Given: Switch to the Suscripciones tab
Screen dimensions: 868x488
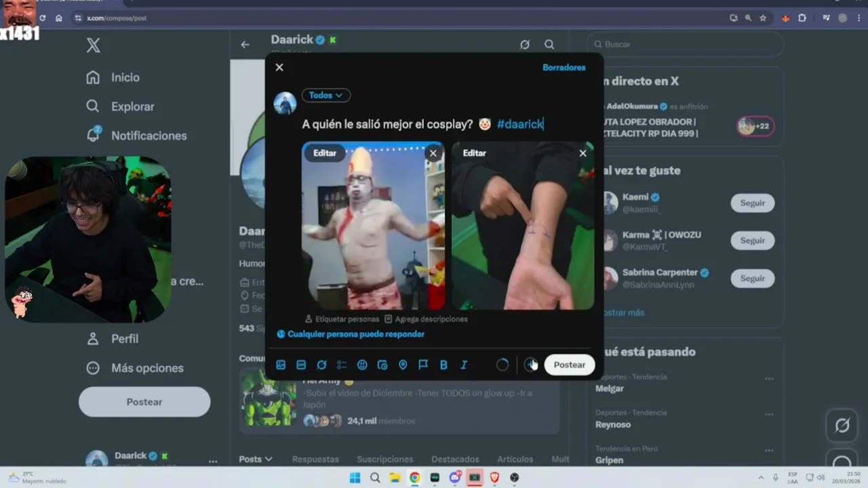Looking at the screenshot, I should click(385, 459).
